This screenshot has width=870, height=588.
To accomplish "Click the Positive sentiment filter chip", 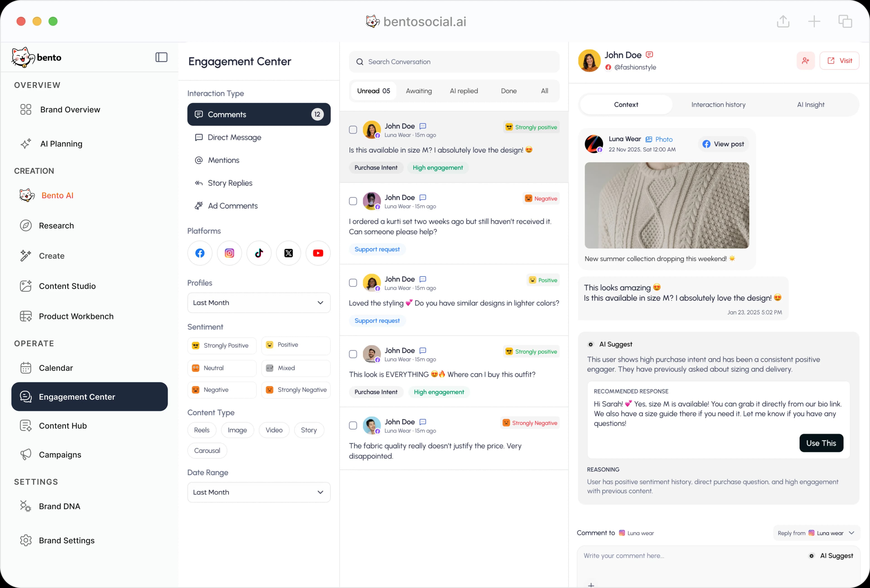I will [296, 345].
